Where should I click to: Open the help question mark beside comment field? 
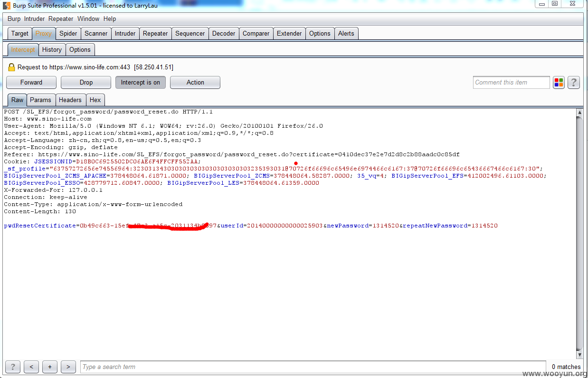(x=574, y=83)
